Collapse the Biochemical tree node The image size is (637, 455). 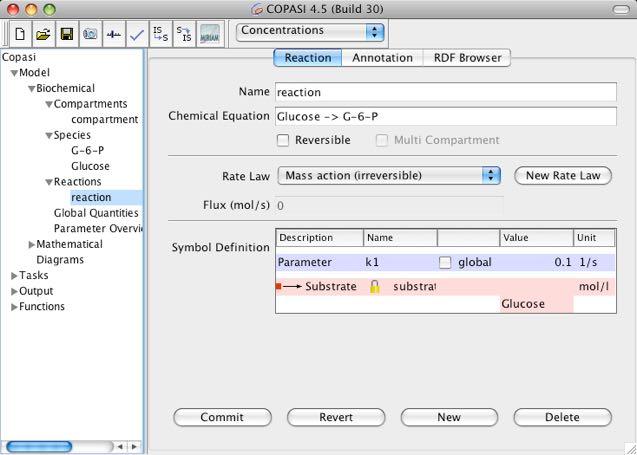pyautogui.click(x=32, y=89)
